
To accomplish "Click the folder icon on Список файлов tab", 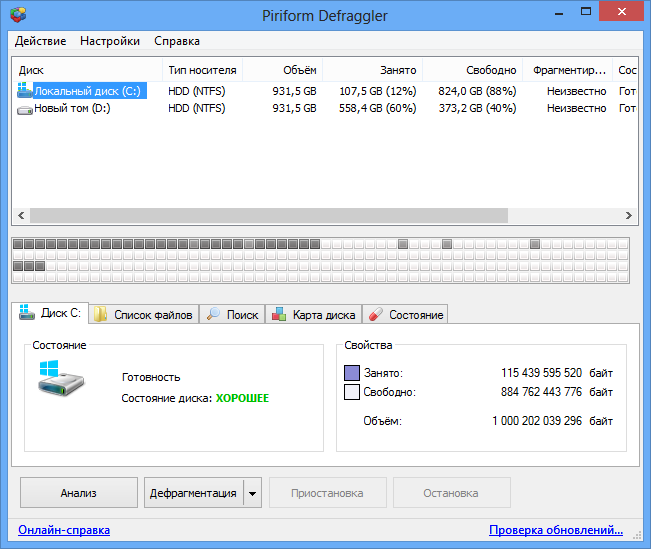I will [x=100, y=314].
